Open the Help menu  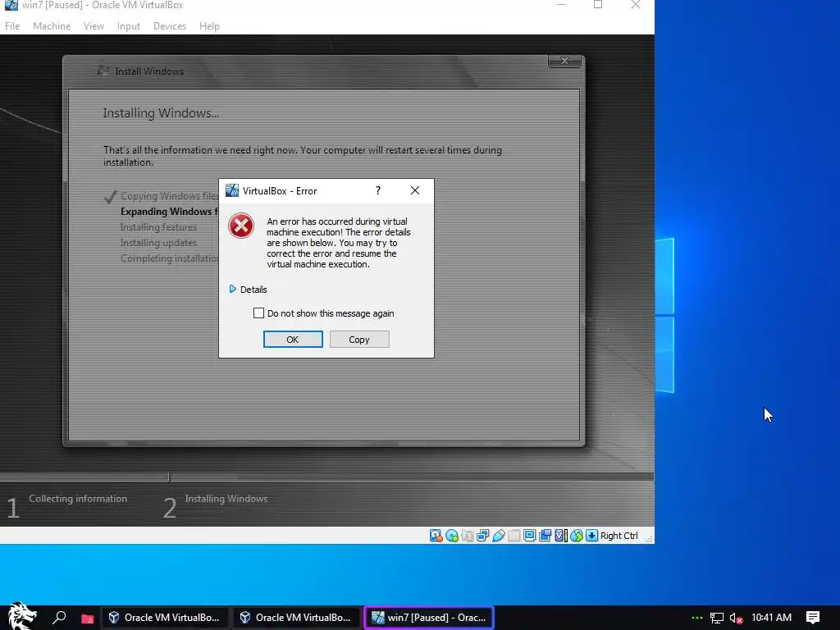coord(209,25)
